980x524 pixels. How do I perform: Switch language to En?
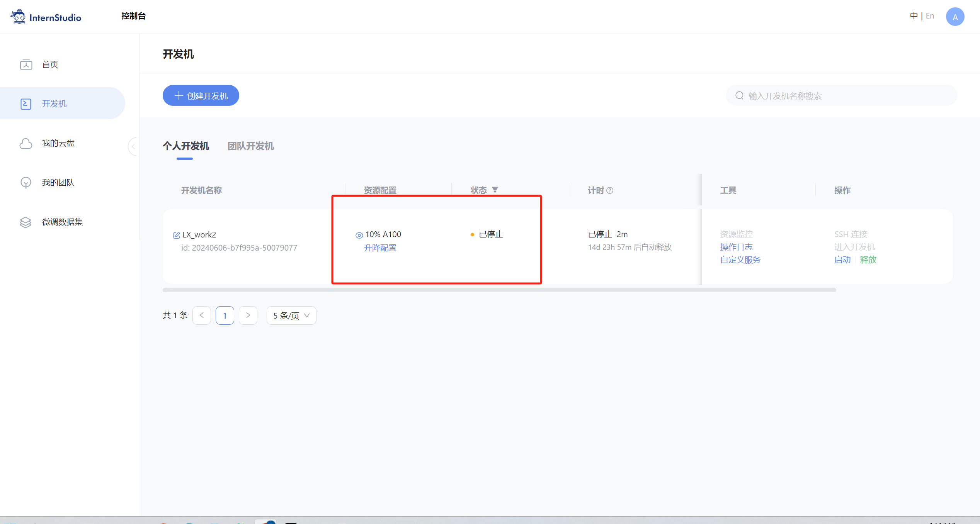pyautogui.click(x=930, y=16)
